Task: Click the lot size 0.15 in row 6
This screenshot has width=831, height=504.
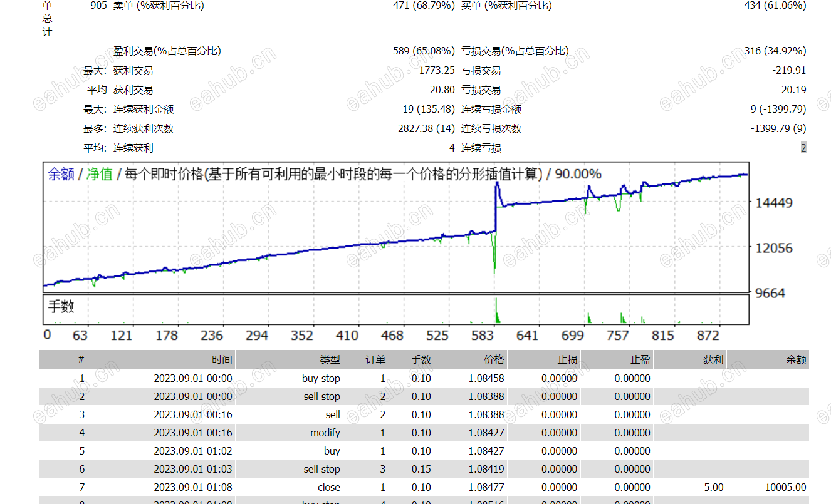Action: pyautogui.click(x=421, y=469)
